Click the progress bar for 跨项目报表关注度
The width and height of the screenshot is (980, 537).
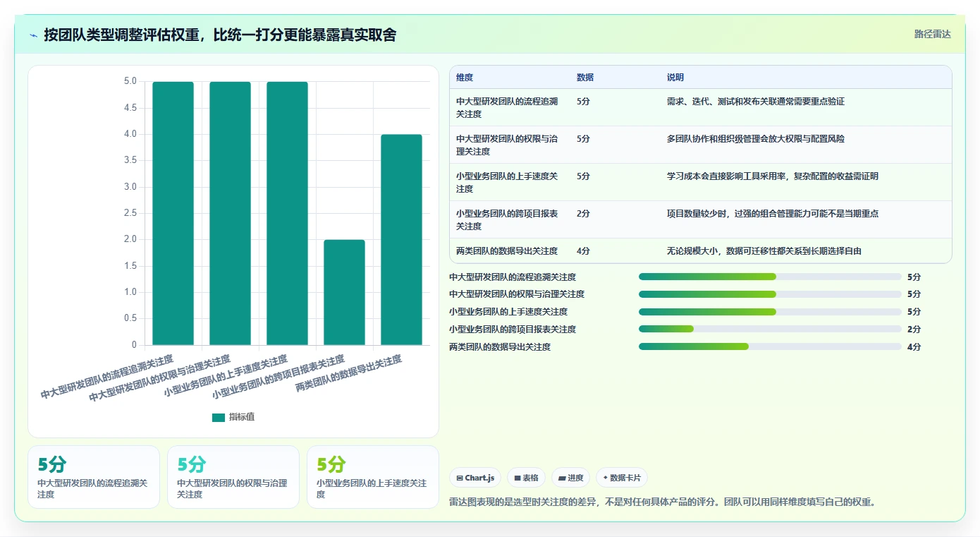pos(770,329)
